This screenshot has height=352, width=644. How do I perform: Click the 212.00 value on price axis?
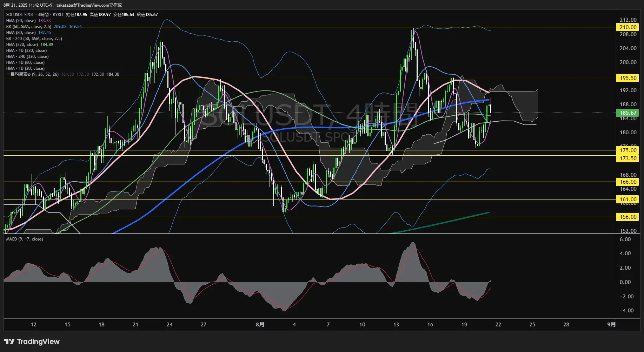point(628,20)
